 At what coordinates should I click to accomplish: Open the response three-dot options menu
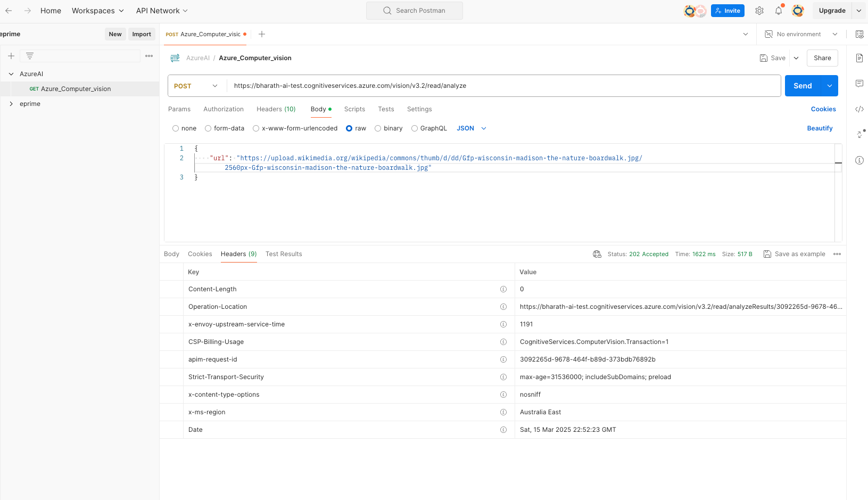tap(837, 254)
